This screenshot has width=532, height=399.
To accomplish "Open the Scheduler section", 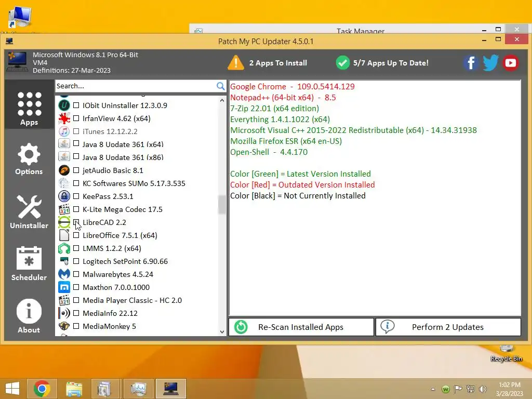I will (29, 263).
